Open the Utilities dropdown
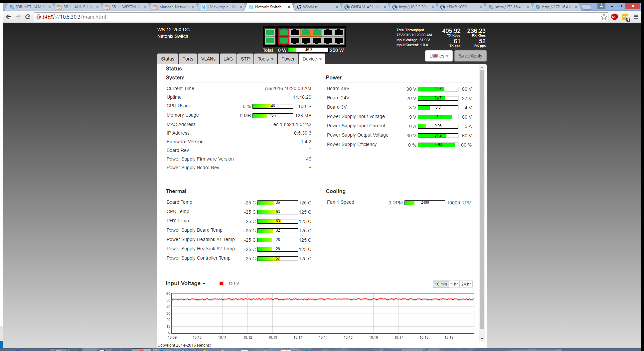This screenshot has width=644, height=351. [x=438, y=56]
